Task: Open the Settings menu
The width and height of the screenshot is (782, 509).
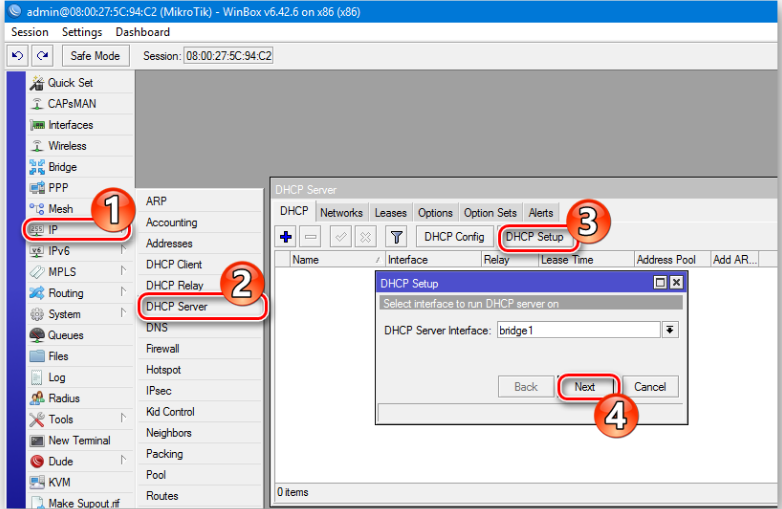Action: point(82,32)
